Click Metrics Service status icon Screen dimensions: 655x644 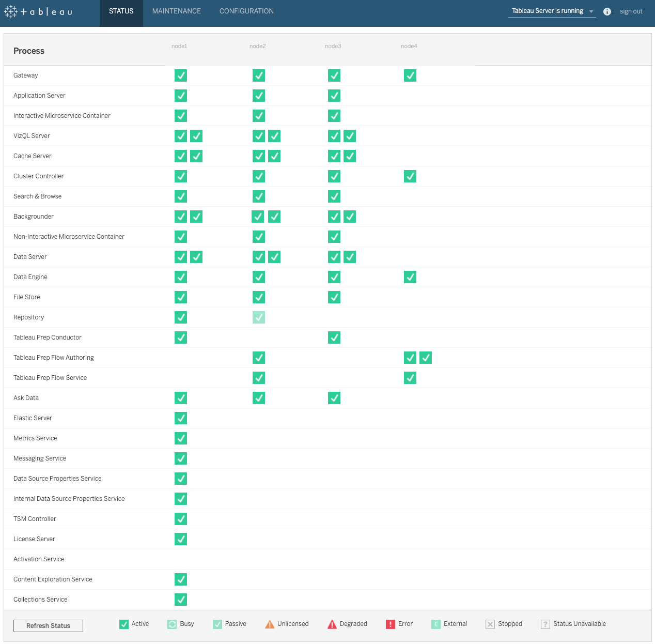(x=181, y=438)
